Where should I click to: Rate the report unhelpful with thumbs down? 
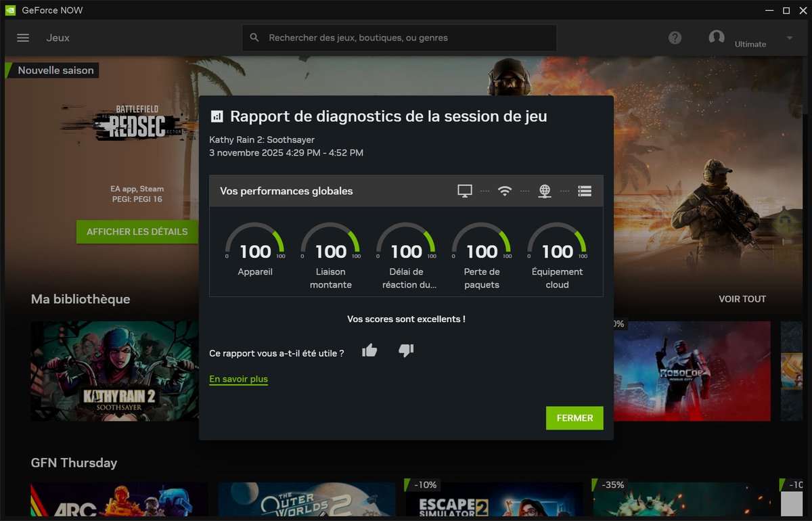(406, 350)
